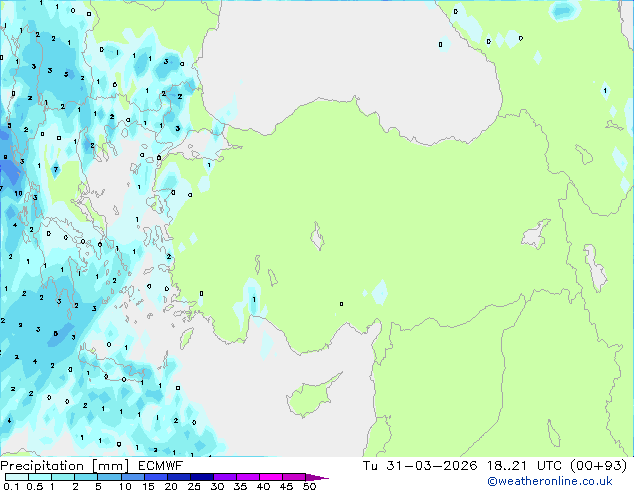
Task: Pick the 10–15 mm legend color swatch
Action: click(x=132, y=477)
